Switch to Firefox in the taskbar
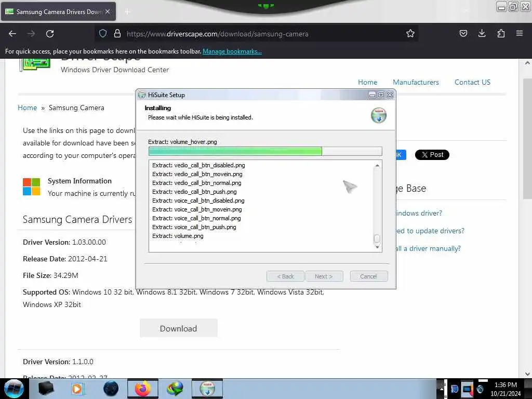532x399 pixels. pos(143,389)
